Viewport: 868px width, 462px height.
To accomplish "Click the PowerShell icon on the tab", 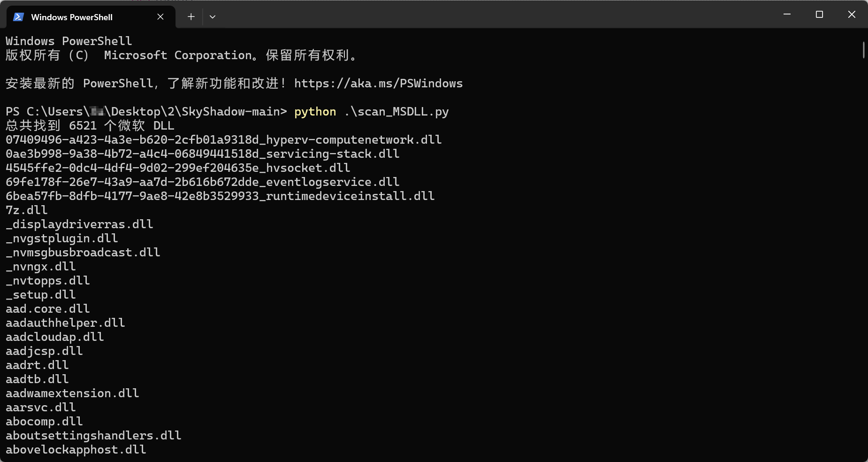I will coord(18,17).
